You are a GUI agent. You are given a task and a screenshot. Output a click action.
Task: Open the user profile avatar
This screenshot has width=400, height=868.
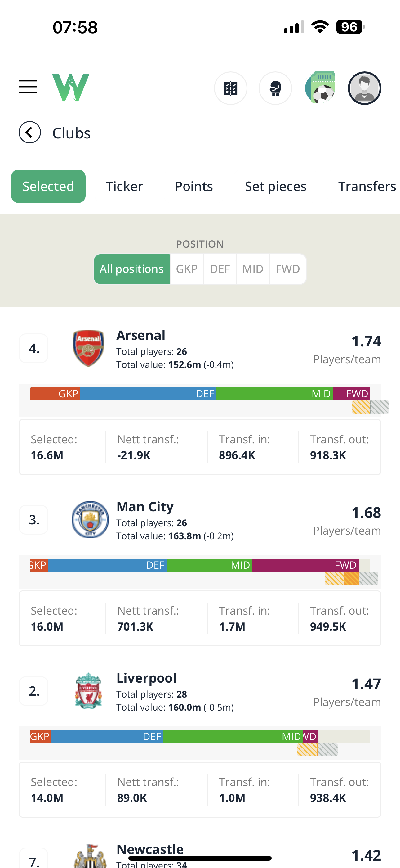[x=364, y=88]
